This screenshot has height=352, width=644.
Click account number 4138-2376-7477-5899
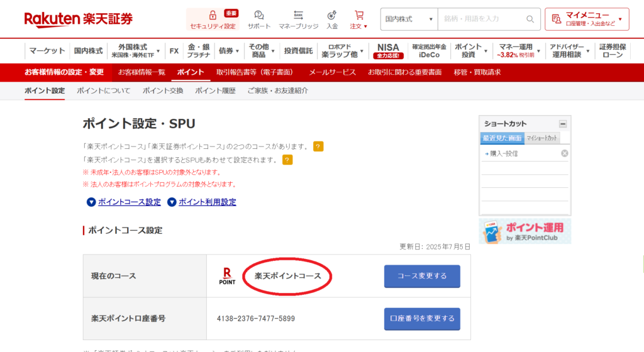coord(256,319)
